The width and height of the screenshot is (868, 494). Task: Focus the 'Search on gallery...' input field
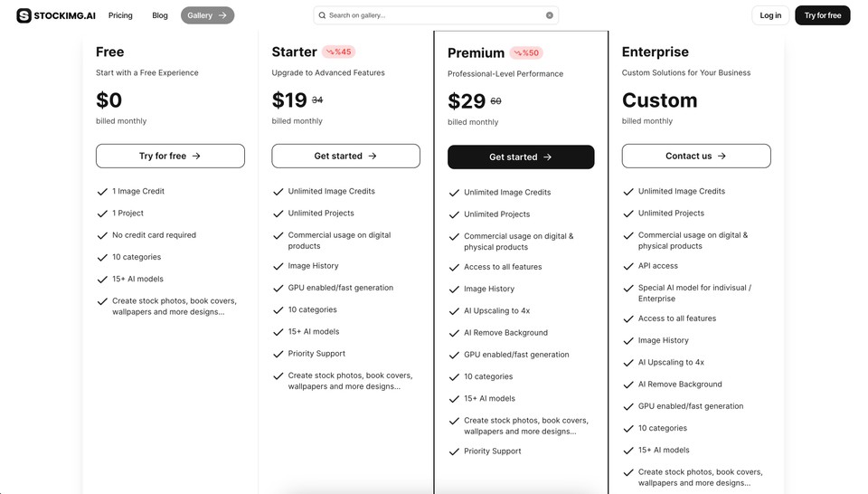click(x=436, y=15)
